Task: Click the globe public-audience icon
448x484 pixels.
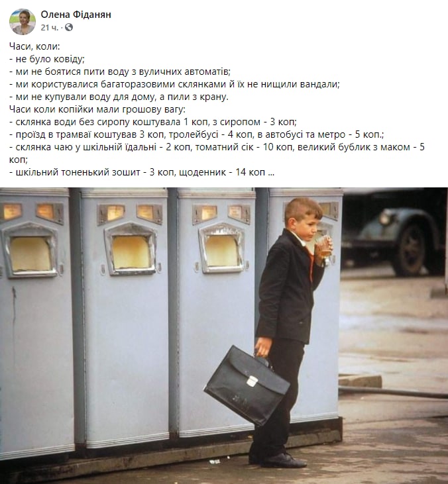Action: [69, 27]
